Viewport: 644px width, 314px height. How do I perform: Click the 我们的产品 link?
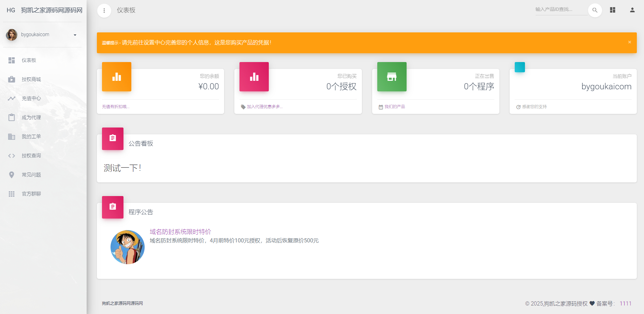(395, 107)
